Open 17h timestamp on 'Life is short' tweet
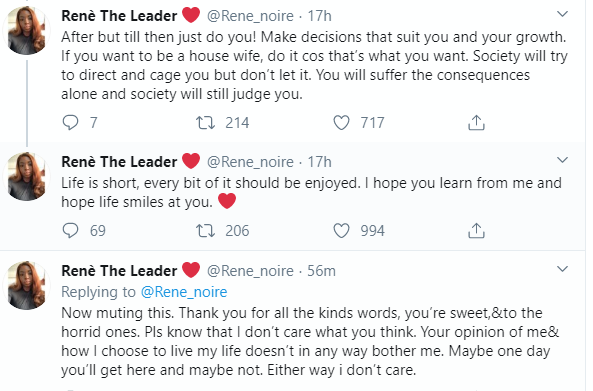Image resolution: width=593 pixels, height=391 pixels. (320, 162)
